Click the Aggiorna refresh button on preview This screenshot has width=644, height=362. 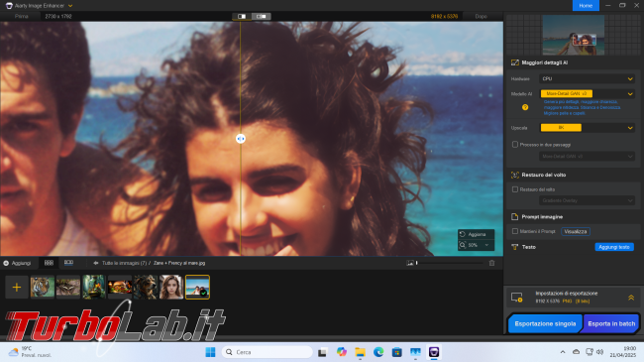(x=476, y=234)
